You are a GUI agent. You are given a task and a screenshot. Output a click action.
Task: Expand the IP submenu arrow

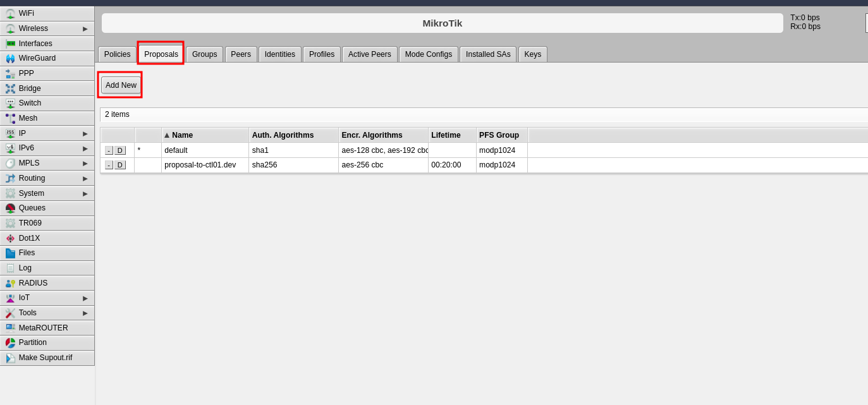coord(85,133)
